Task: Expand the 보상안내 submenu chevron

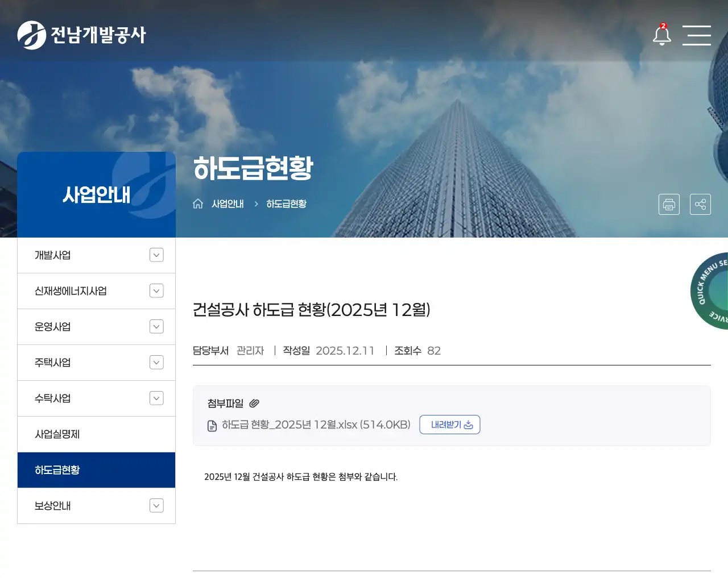Action: pos(156,506)
